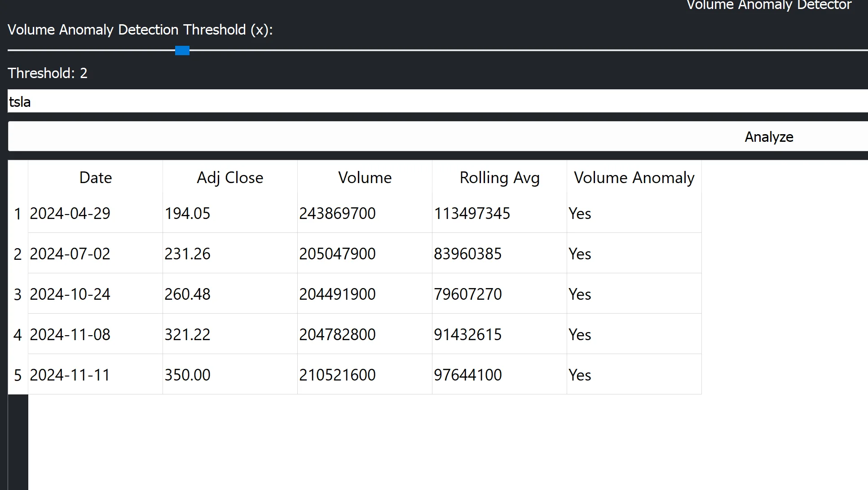Click the Volume Anomaly column header
Screen dimensions: 868x490
tap(634, 178)
